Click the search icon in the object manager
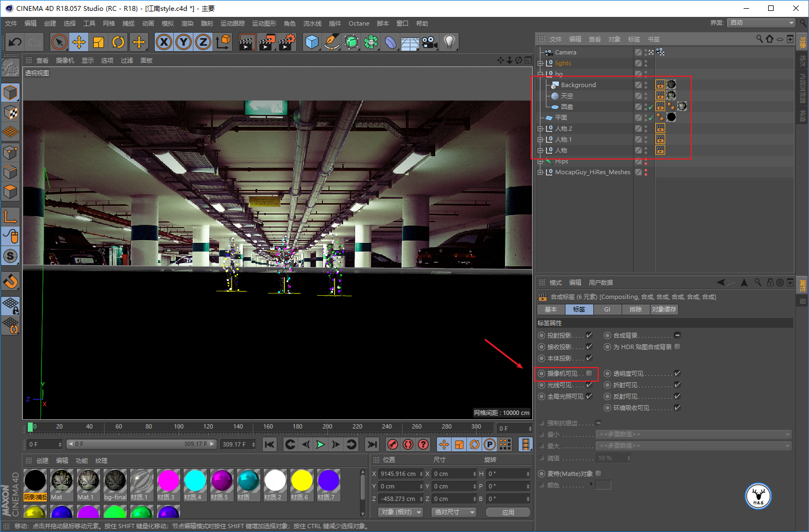Viewport: 809px width, 532px height. coord(759,39)
